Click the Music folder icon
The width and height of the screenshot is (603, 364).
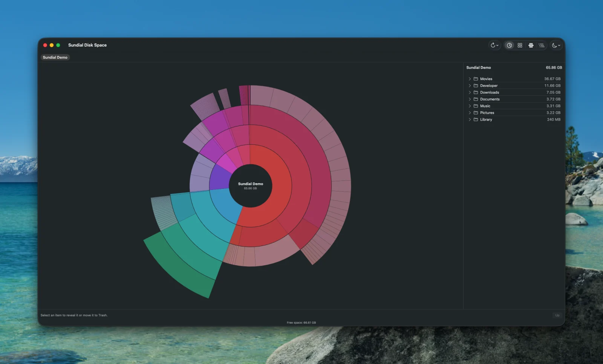click(476, 106)
